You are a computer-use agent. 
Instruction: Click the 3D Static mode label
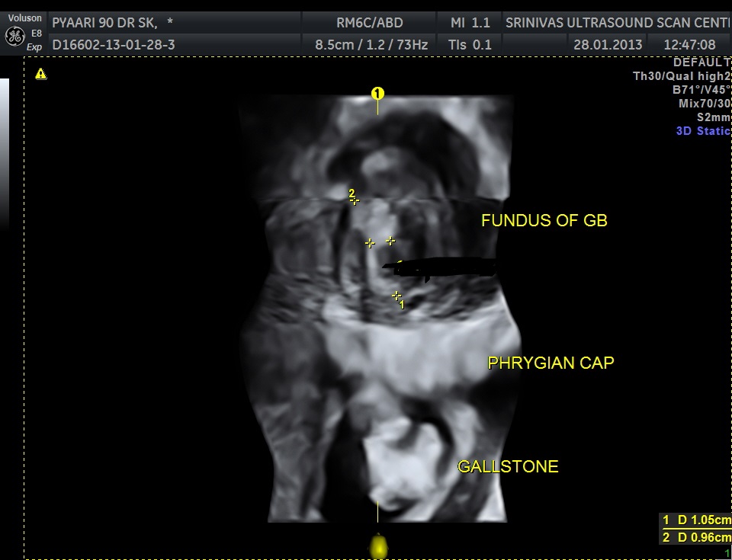pos(703,131)
